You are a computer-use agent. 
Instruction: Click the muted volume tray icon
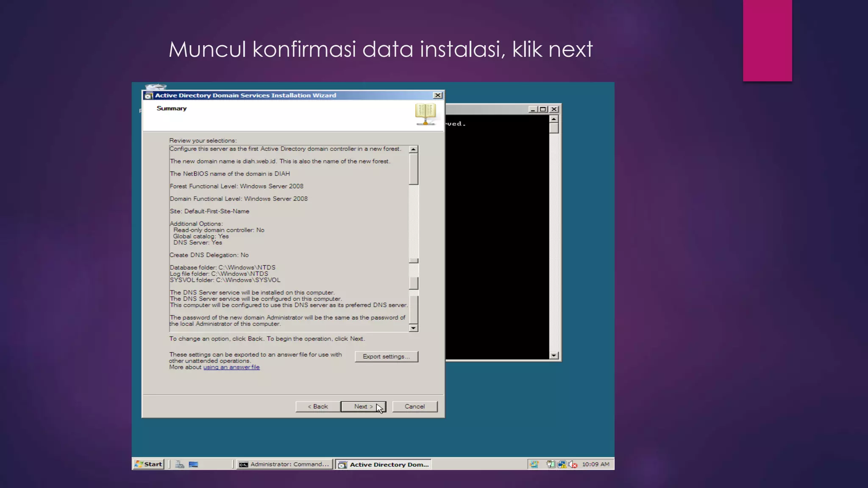click(x=573, y=464)
